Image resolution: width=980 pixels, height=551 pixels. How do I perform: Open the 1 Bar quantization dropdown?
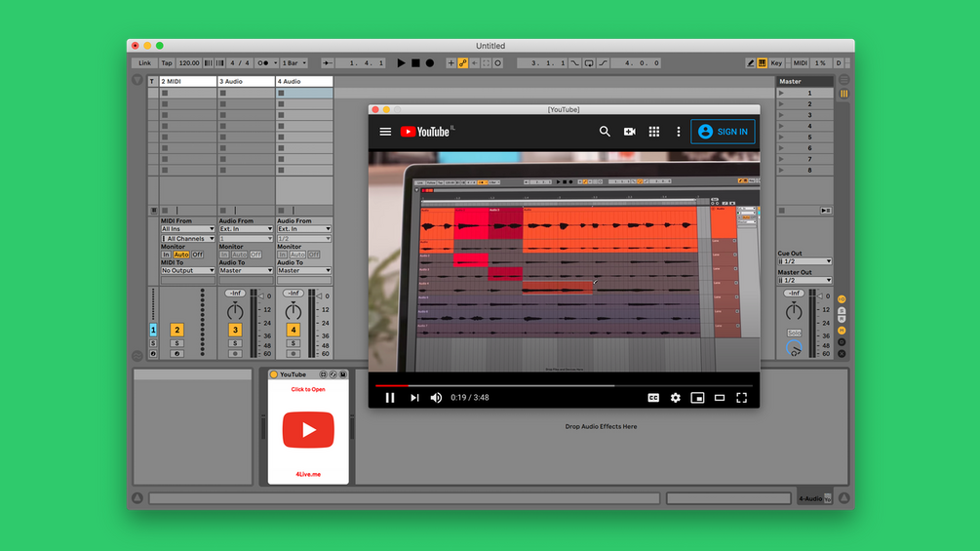point(294,63)
